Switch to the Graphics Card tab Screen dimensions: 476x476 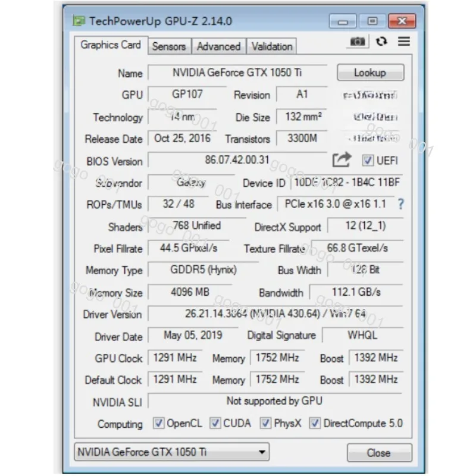(x=111, y=45)
